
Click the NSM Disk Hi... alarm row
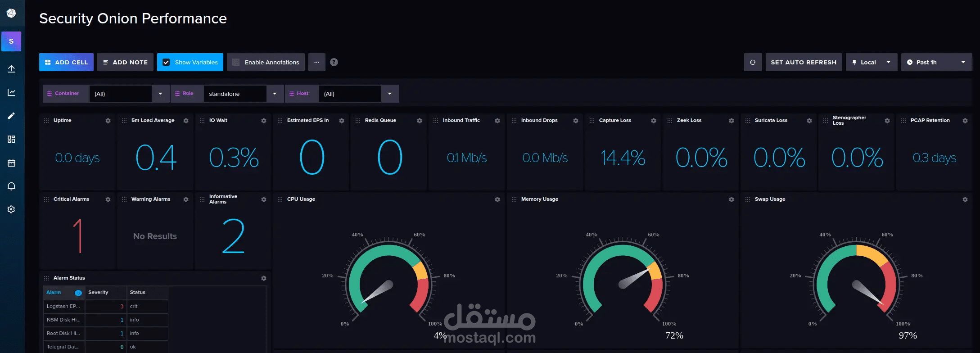click(106, 320)
